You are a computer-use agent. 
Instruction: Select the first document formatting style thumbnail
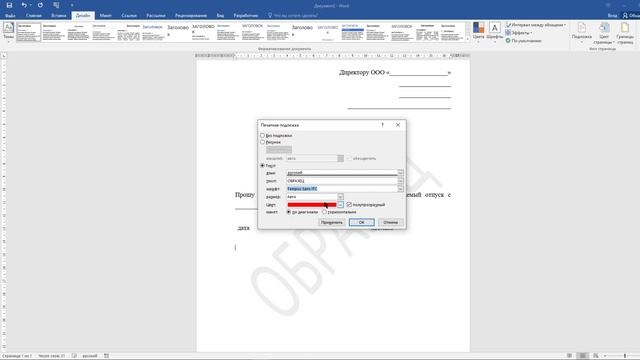click(x=29, y=32)
